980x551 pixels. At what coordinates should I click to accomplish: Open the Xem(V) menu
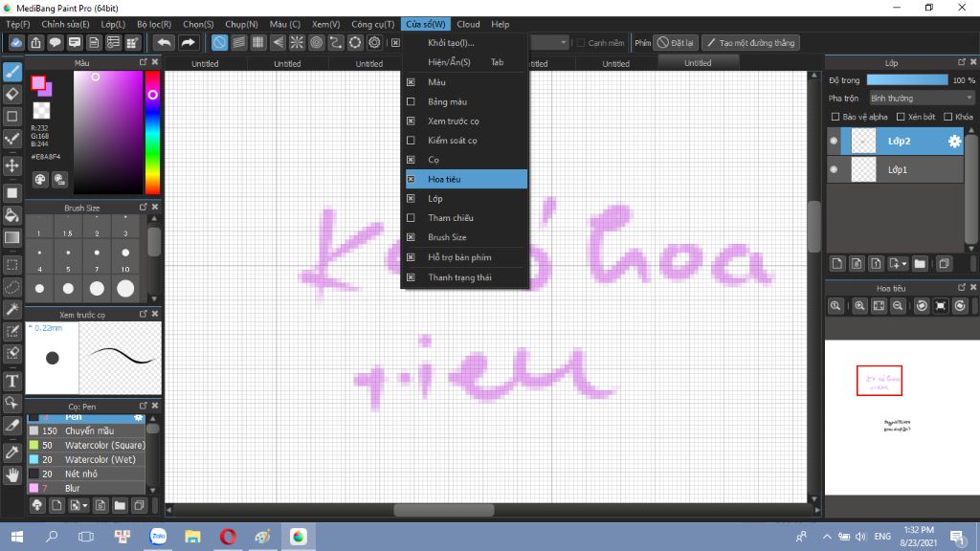[x=325, y=24]
